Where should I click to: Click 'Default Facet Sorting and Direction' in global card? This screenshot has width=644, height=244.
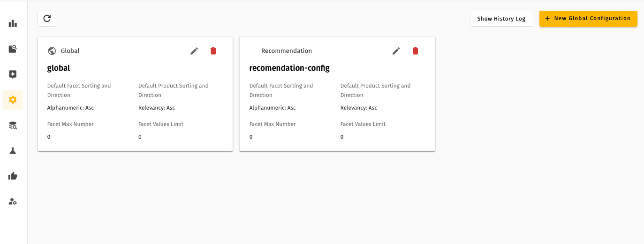click(x=79, y=90)
